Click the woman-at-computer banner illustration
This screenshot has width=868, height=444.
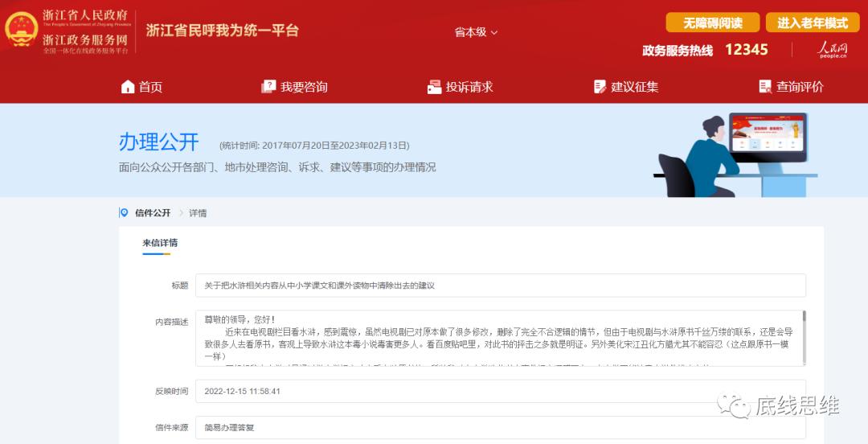[735, 154]
